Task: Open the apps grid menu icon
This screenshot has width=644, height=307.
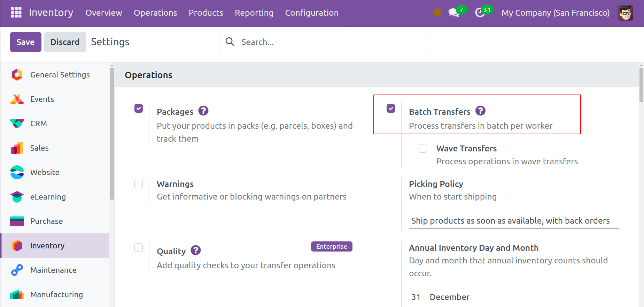Action: pyautogui.click(x=16, y=13)
